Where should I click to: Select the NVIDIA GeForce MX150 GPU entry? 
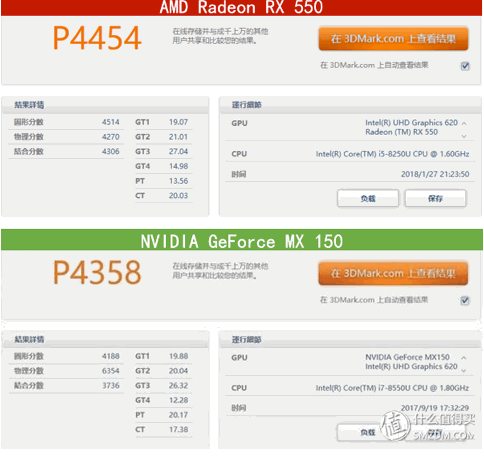click(x=407, y=357)
